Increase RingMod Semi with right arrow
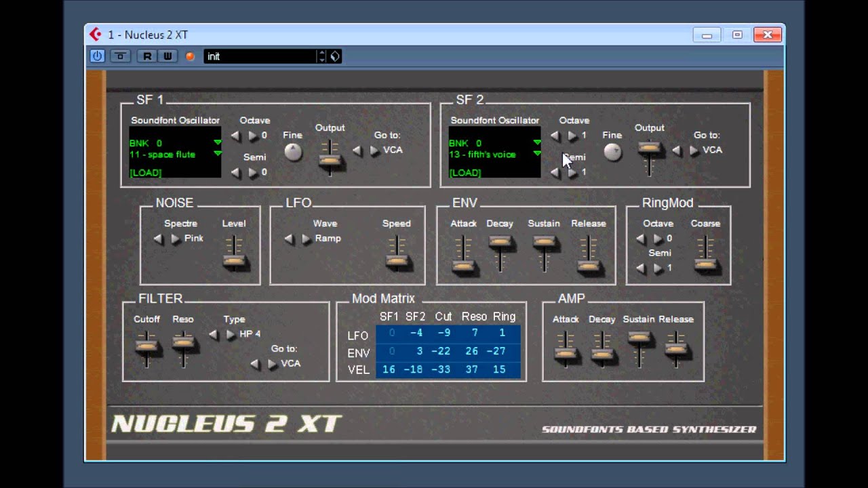This screenshot has height=488, width=868. [x=658, y=268]
